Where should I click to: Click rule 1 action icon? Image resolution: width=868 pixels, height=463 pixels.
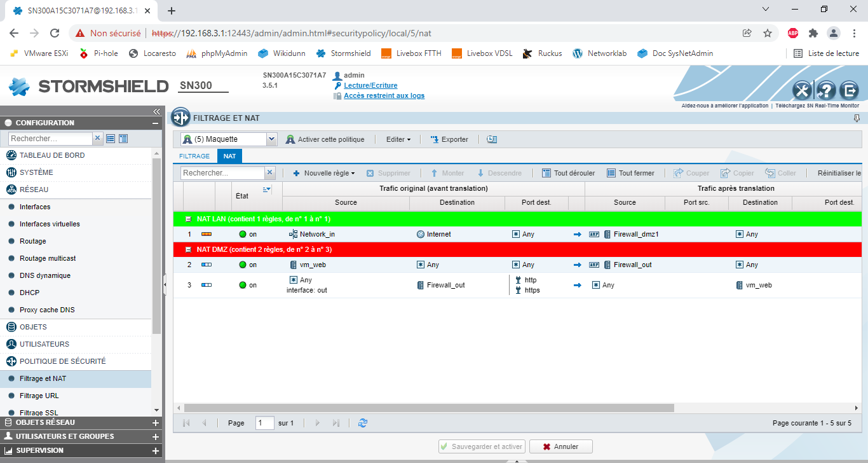click(x=207, y=234)
